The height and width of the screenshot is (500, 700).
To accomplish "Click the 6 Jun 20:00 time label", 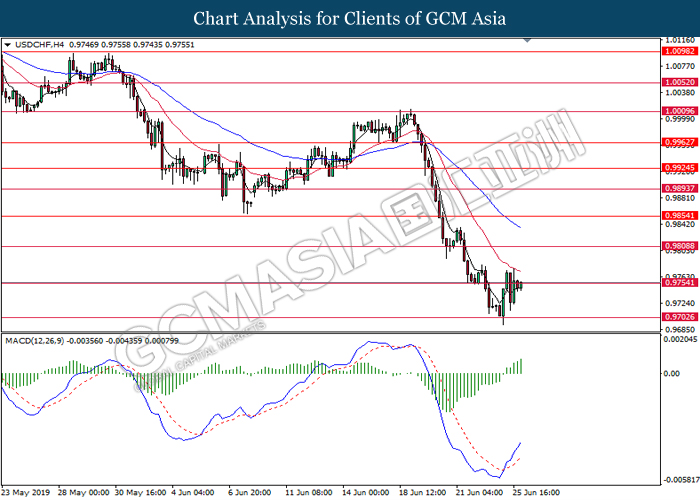I will [250, 492].
